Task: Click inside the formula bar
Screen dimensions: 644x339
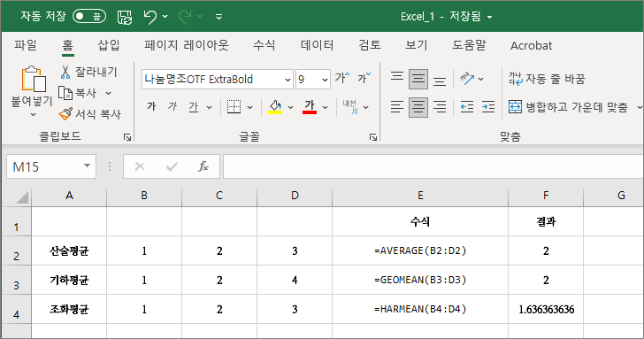Action: (x=433, y=166)
